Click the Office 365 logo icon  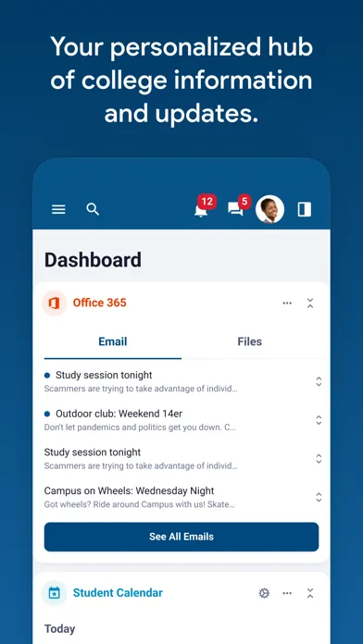click(55, 303)
